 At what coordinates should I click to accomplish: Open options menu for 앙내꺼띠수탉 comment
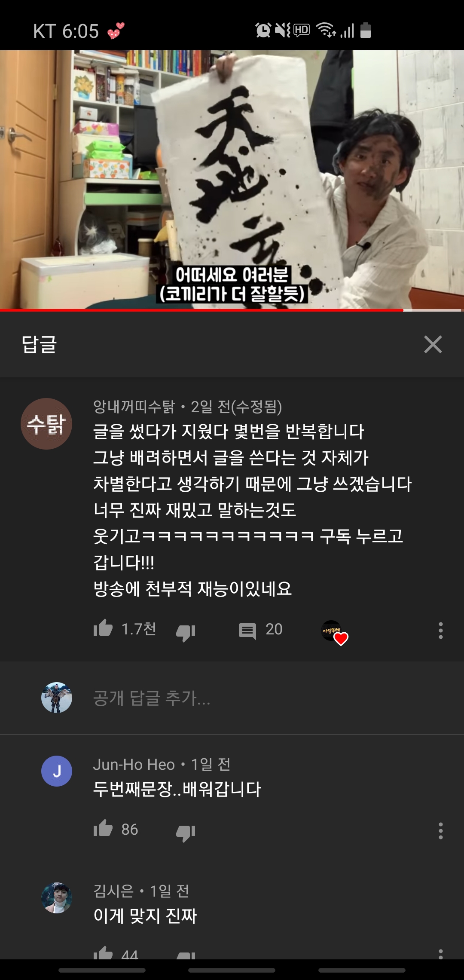[440, 630]
